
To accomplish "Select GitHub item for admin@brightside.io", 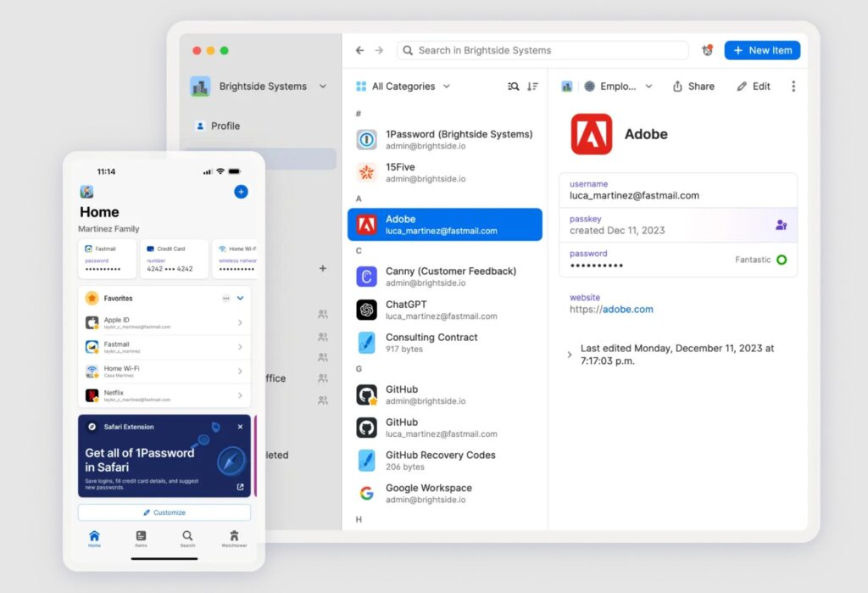I will [444, 394].
